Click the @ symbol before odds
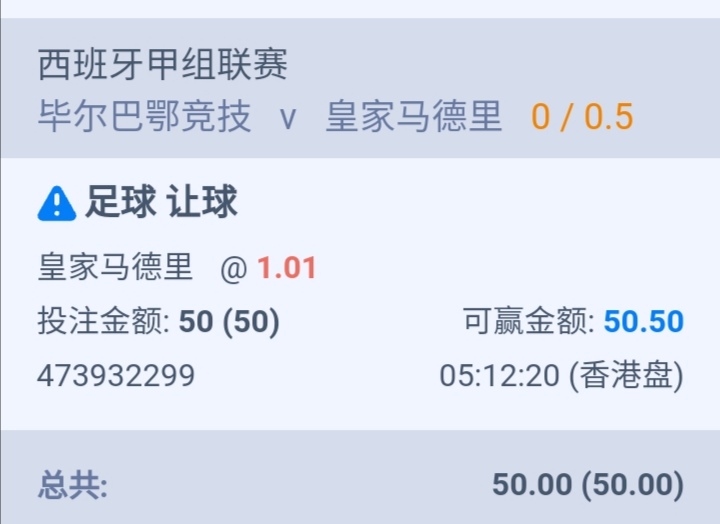The width and height of the screenshot is (720, 524). [x=233, y=269]
